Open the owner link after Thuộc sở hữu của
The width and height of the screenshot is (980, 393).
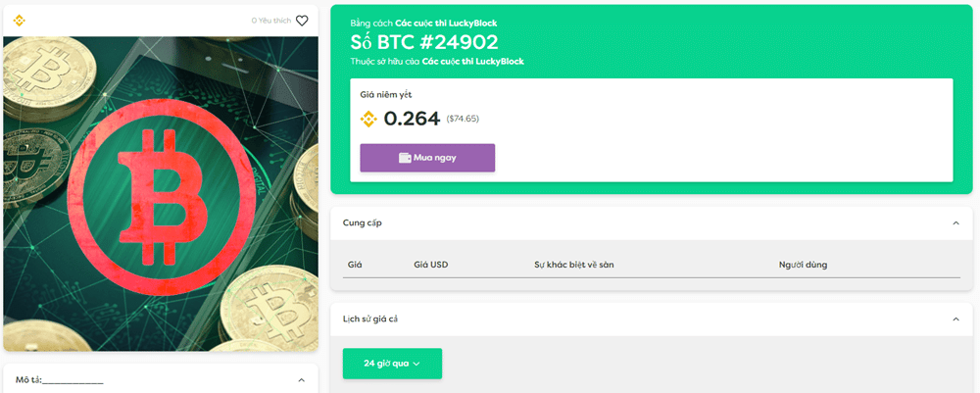(x=473, y=61)
